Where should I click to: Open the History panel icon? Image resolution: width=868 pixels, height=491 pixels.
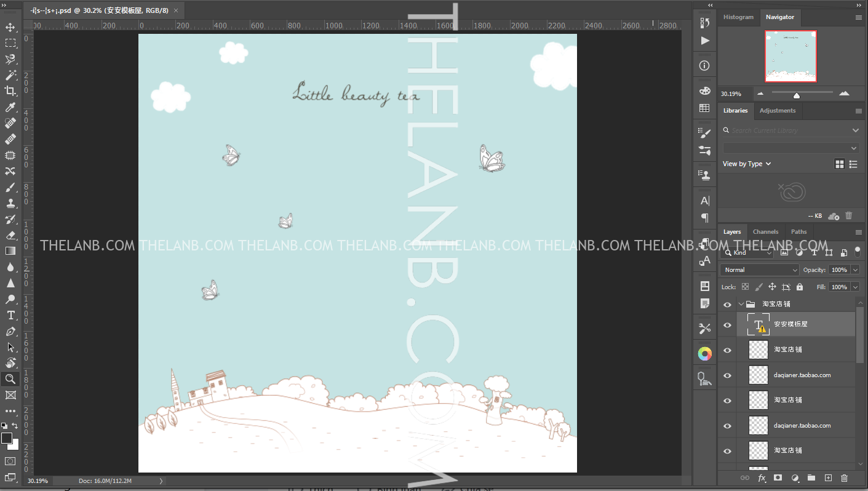point(705,23)
